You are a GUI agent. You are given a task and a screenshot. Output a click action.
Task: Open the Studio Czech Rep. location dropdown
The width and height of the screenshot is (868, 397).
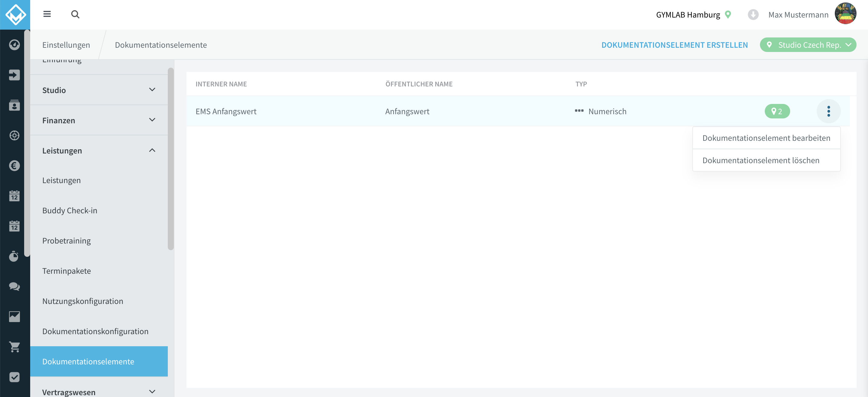(x=808, y=45)
